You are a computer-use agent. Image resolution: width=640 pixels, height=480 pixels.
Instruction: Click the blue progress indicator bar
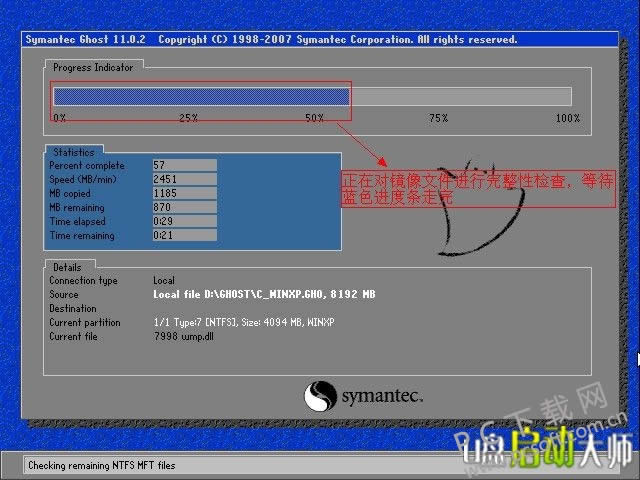tap(202, 97)
